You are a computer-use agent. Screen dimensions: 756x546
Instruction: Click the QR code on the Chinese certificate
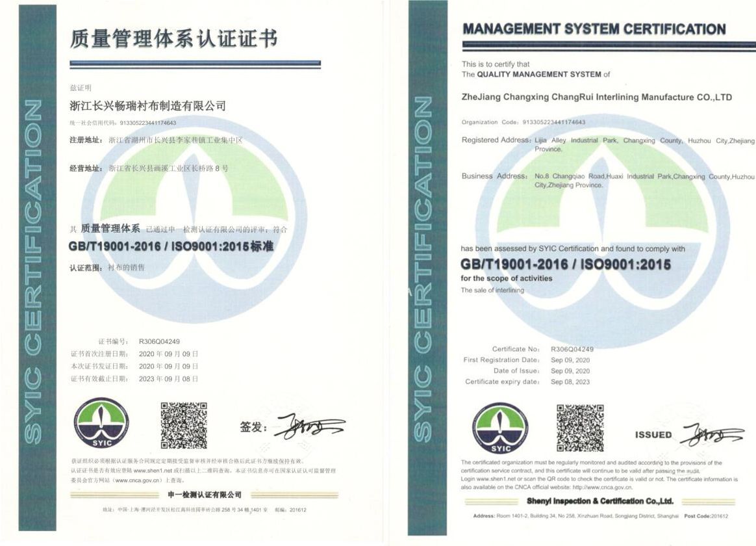[x=184, y=425]
